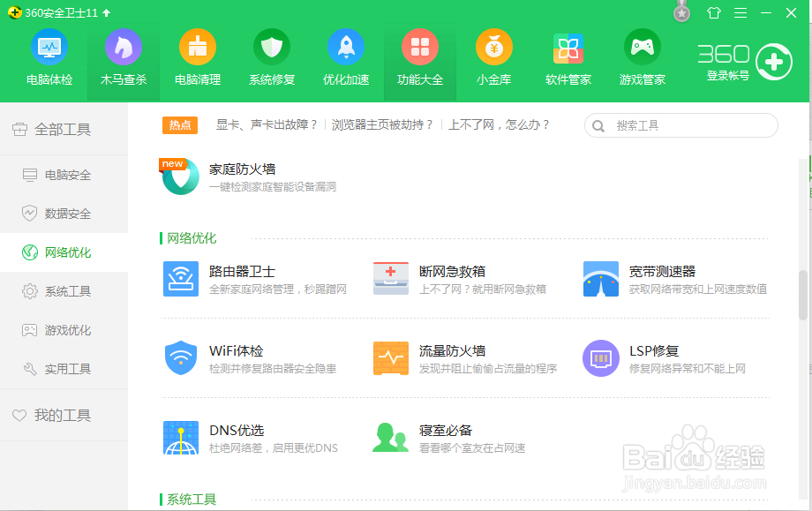Open 功能大全 all-features icon
Viewport: 812px width, 511px height.
click(420, 47)
